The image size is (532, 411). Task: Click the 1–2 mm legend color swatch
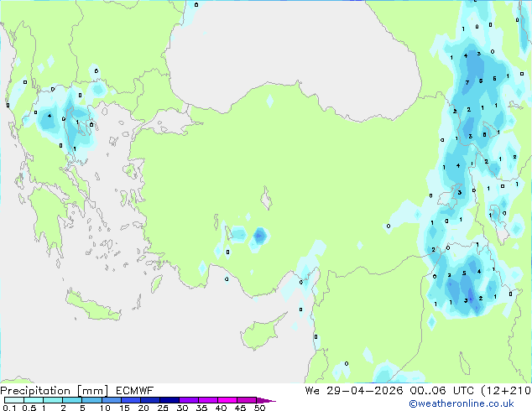pos(53,400)
